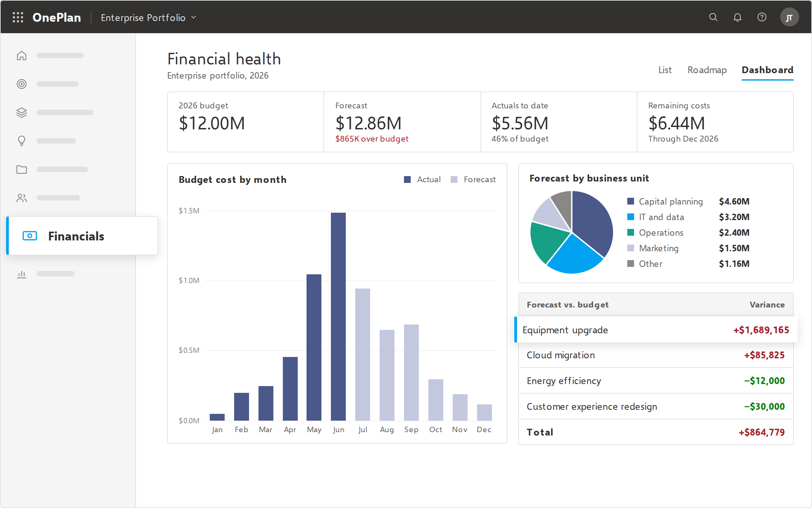Image resolution: width=812 pixels, height=508 pixels.
Task: Toggle the Actual legend entry
Action: coord(422,179)
